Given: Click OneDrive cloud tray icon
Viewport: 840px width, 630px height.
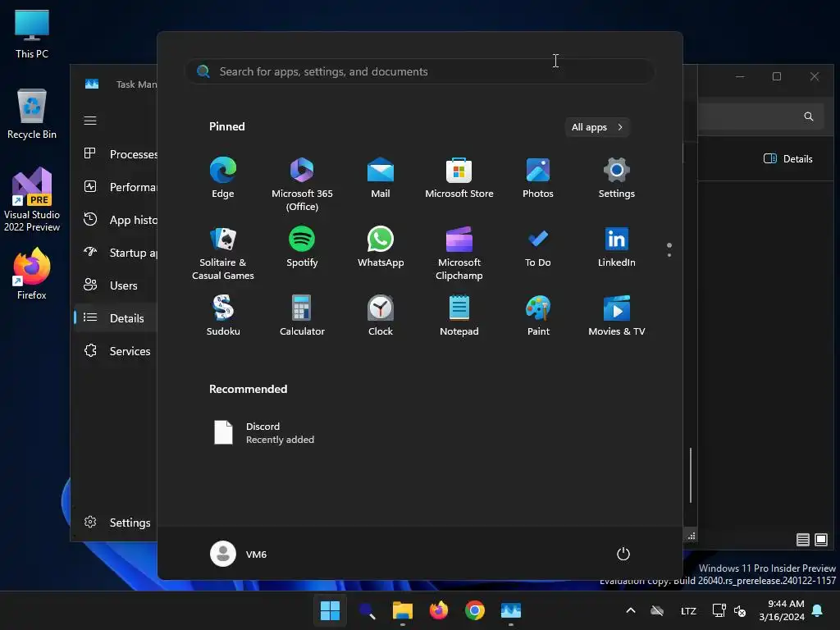Looking at the screenshot, I should pyautogui.click(x=657, y=610).
